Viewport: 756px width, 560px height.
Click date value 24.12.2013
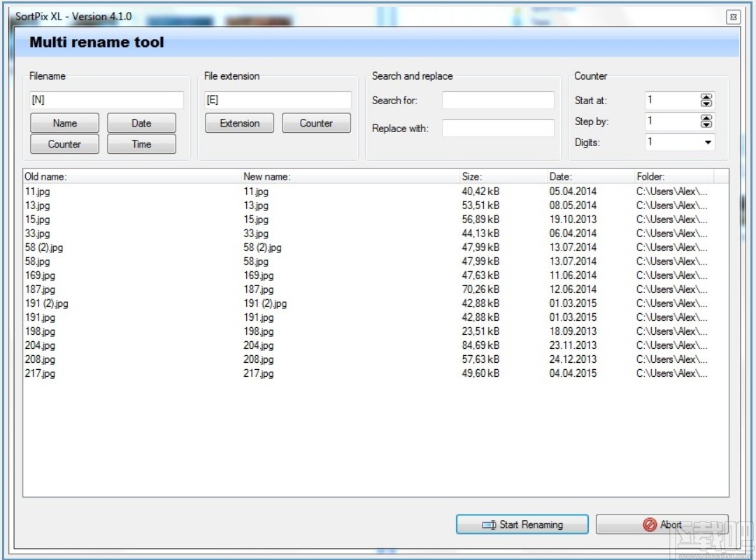[x=573, y=359]
